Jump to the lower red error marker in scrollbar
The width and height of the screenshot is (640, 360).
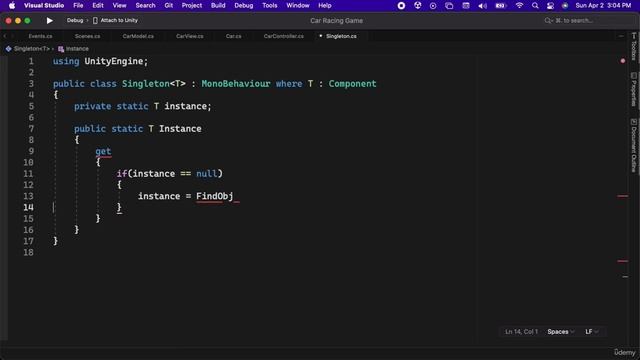tap(623, 261)
